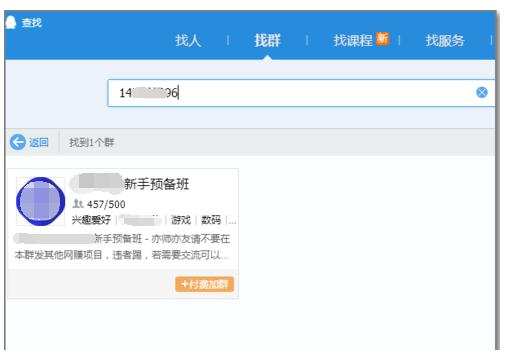Click inside the group number search field
Image resolution: width=512 pixels, height=361 pixels.
[x=301, y=93]
